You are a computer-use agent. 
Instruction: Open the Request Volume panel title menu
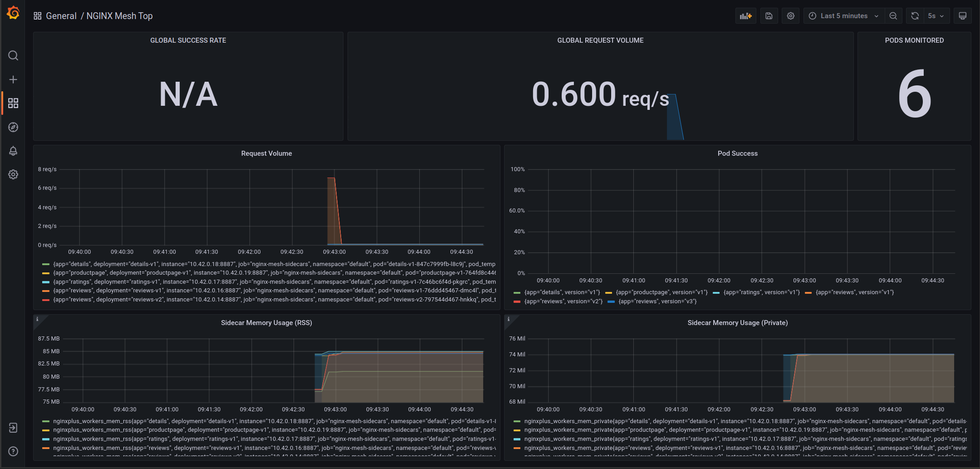(x=266, y=153)
